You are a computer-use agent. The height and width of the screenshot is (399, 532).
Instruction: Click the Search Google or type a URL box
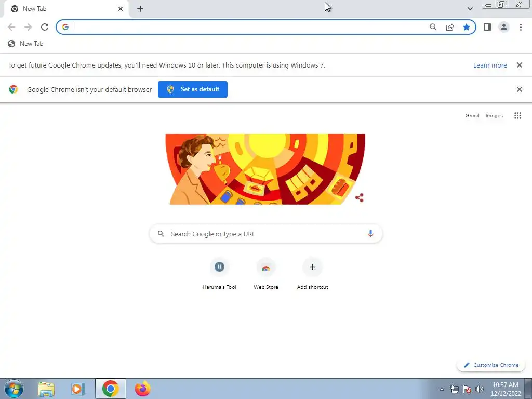266,234
